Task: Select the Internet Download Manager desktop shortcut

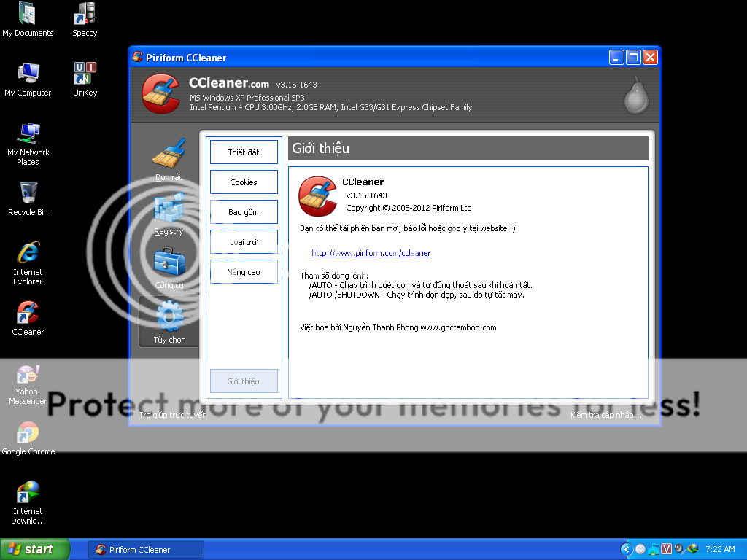Action: click(x=28, y=503)
